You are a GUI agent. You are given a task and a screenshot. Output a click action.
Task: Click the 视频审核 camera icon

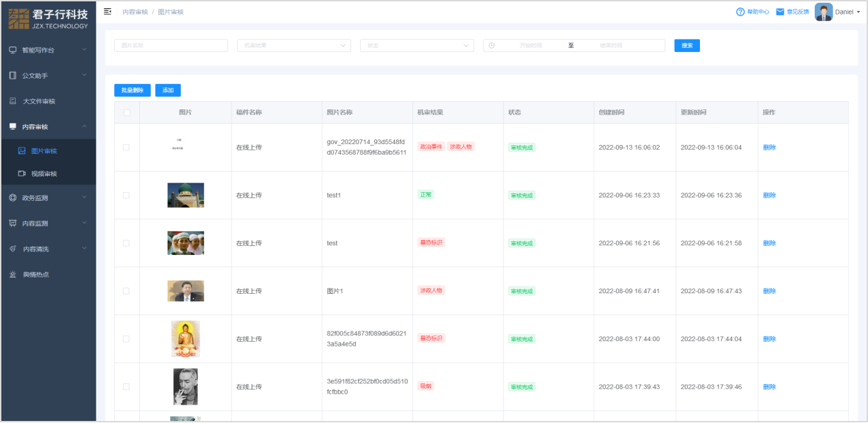pyautogui.click(x=22, y=174)
